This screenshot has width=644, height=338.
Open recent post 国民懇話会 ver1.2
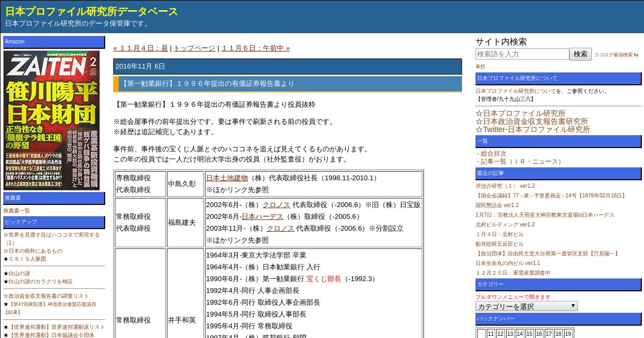497,205
